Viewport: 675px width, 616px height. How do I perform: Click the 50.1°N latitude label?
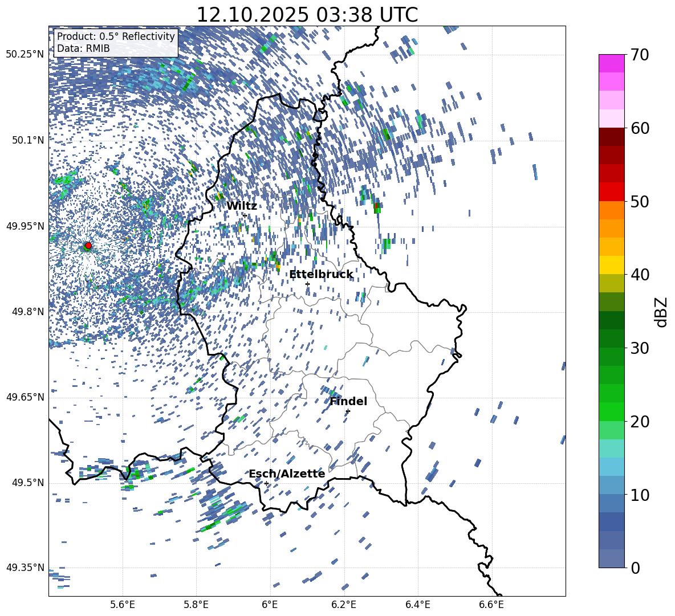(x=27, y=140)
